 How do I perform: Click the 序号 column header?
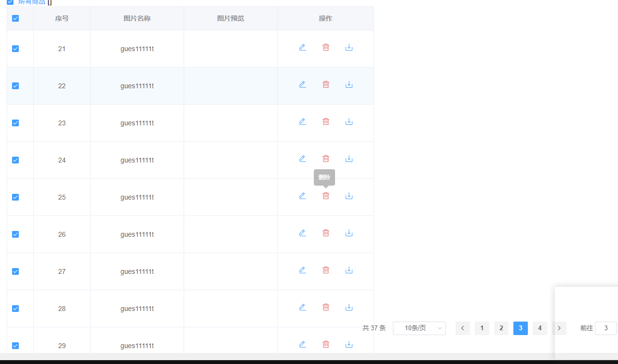[x=62, y=18]
